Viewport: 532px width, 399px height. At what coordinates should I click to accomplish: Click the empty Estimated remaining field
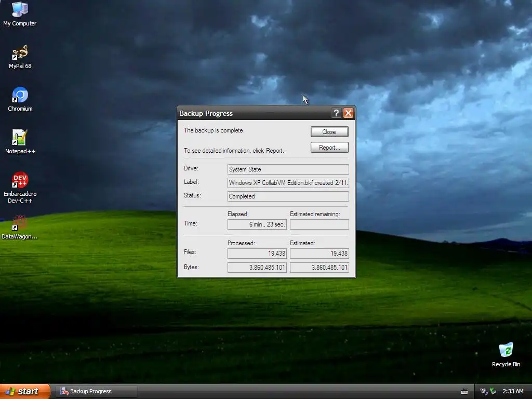(x=320, y=224)
